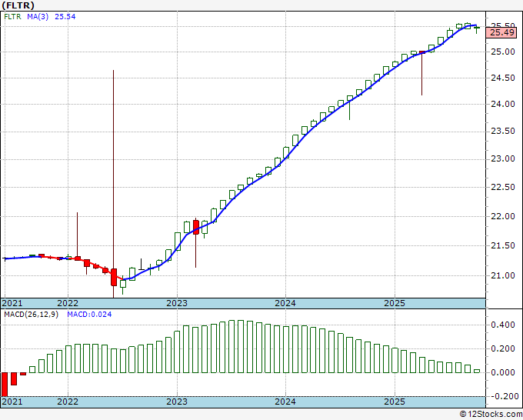Click the tall-wick red candle in mid-2022
The width and height of the screenshot is (523, 420).
[x=113, y=277]
